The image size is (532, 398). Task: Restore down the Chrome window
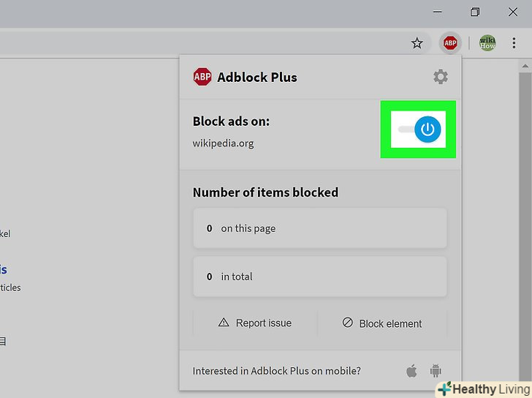(475, 12)
